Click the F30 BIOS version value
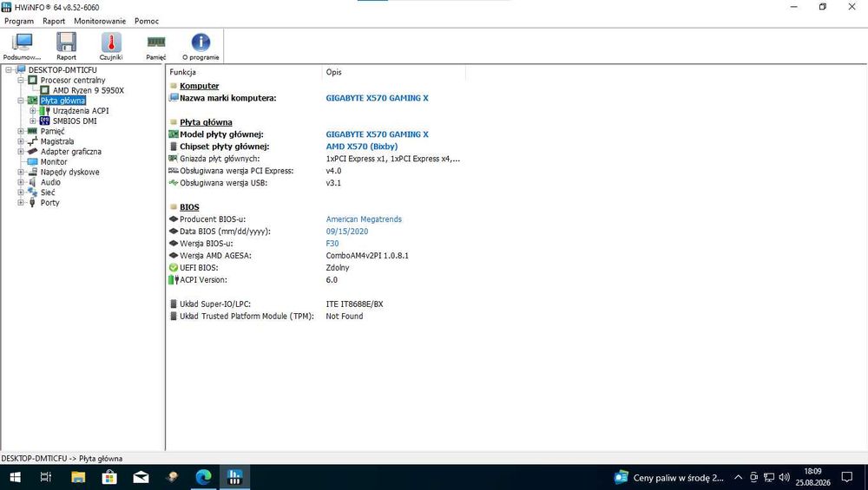Image resolution: width=868 pixels, height=490 pixels. point(332,244)
